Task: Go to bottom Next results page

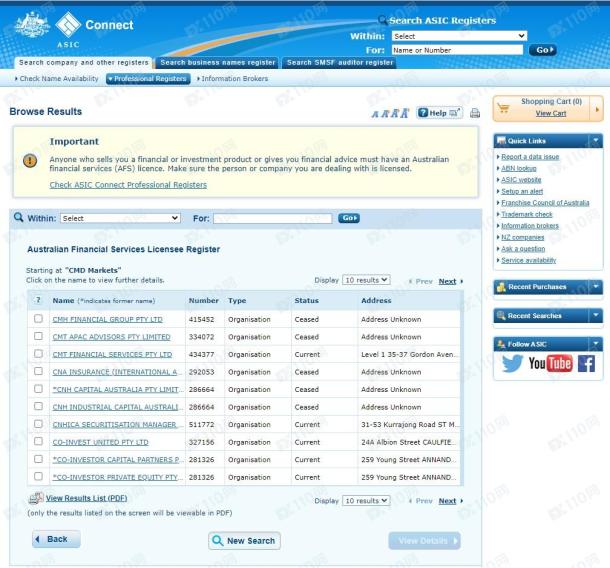Action: [447, 501]
